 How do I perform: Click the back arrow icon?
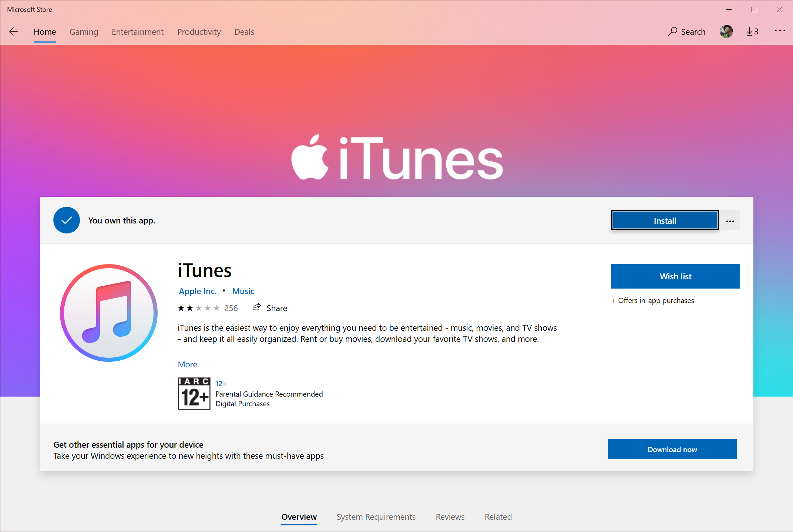point(14,32)
